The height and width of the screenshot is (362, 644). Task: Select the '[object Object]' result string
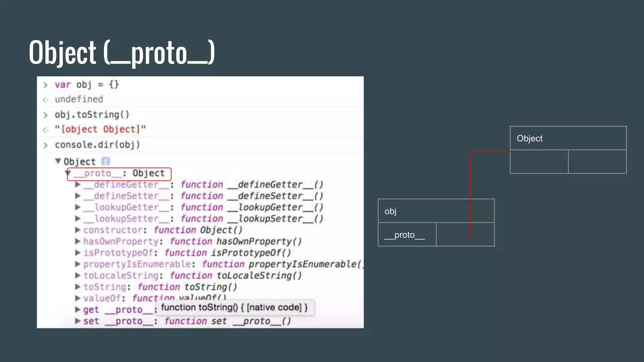coord(100,129)
